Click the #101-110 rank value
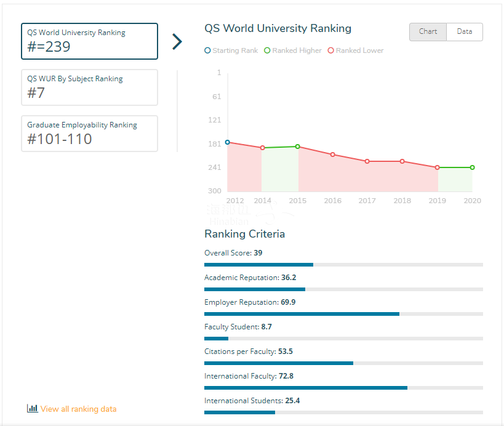The image size is (504, 426). click(60, 139)
